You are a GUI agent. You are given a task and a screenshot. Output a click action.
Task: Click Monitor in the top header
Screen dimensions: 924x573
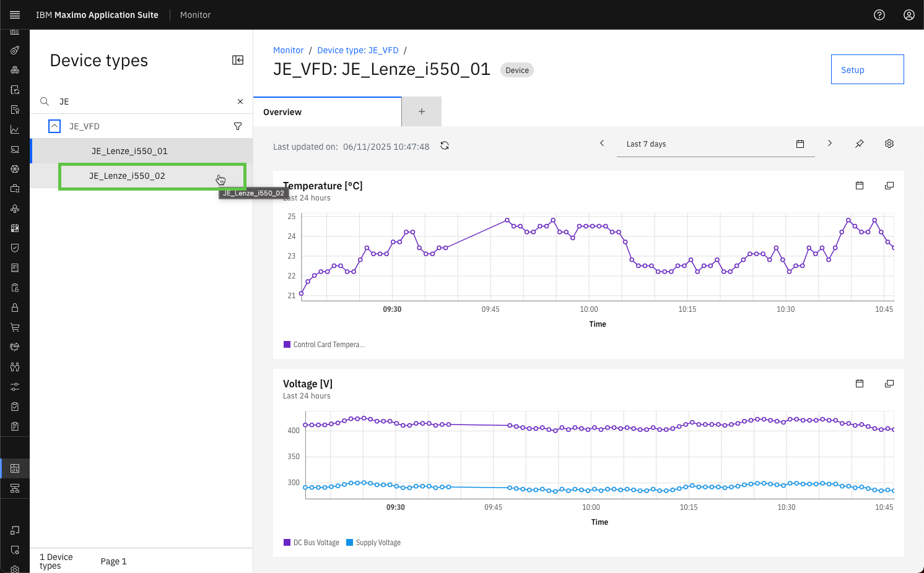coord(195,15)
